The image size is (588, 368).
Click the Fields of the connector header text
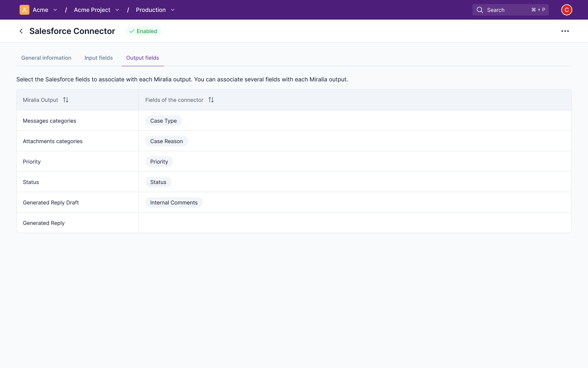click(x=174, y=100)
